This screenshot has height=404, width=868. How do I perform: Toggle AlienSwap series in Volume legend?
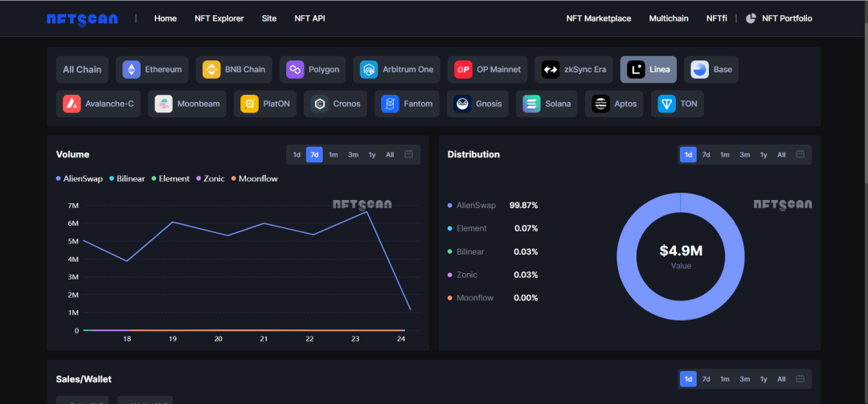coord(79,179)
